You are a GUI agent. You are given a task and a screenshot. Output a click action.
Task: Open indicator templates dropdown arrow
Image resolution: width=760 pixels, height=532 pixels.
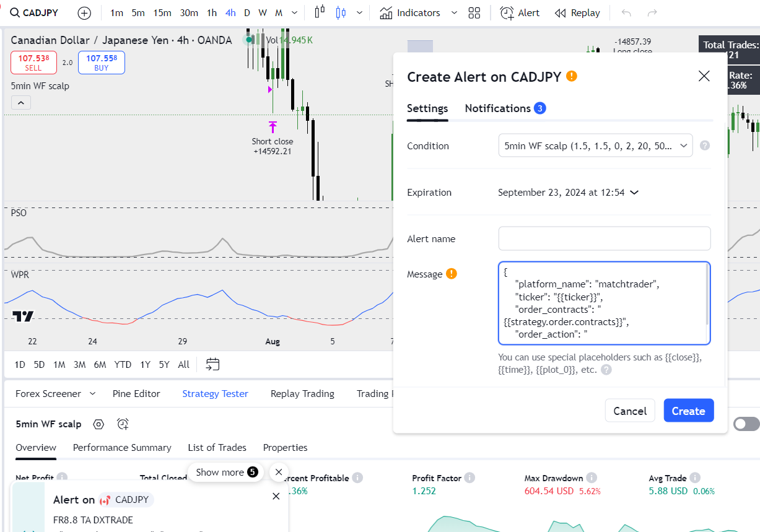tap(455, 12)
